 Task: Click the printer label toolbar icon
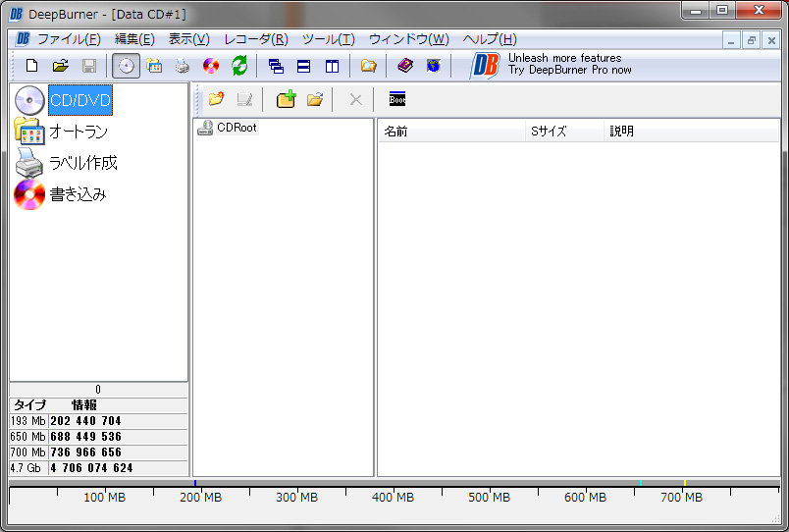183,66
